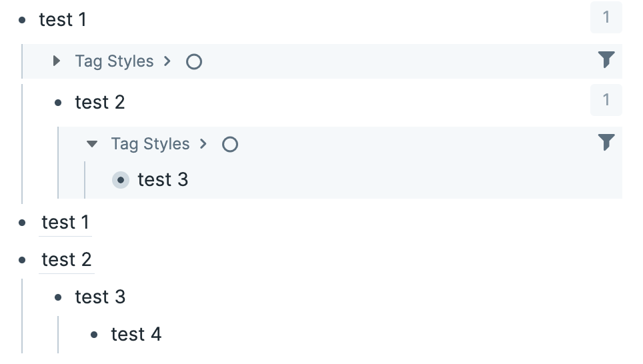Collapse the expanded Tag Styles reference group

tap(93, 144)
